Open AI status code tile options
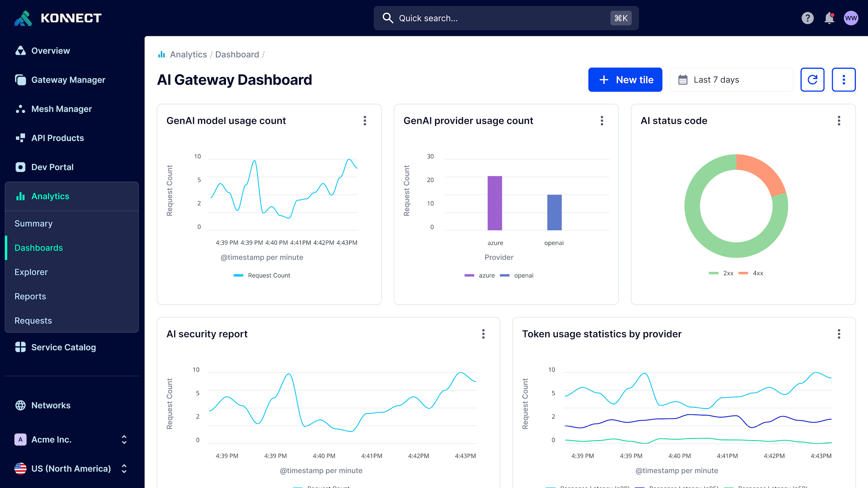Viewport: 868px width, 488px height. 839,121
